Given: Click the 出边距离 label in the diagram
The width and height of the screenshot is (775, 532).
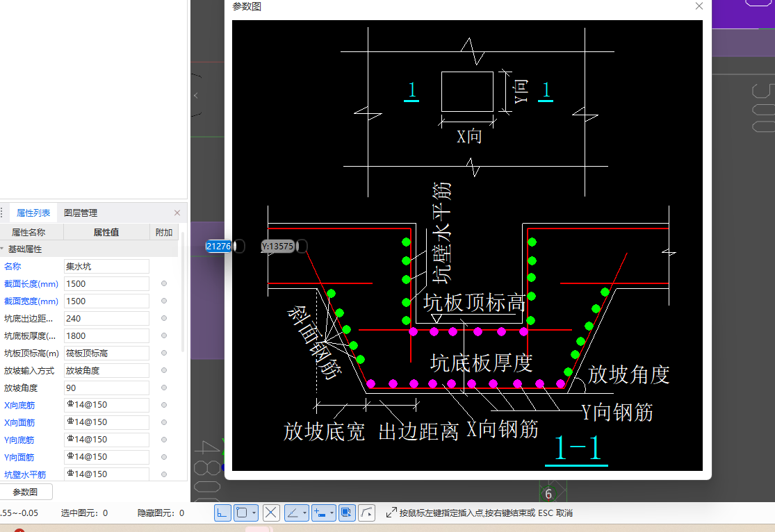Looking at the screenshot, I should [x=418, y=431].
